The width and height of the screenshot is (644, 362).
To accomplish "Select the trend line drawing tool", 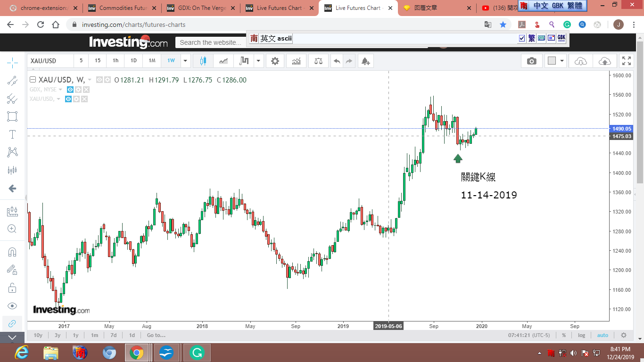I will click(12, 81).
